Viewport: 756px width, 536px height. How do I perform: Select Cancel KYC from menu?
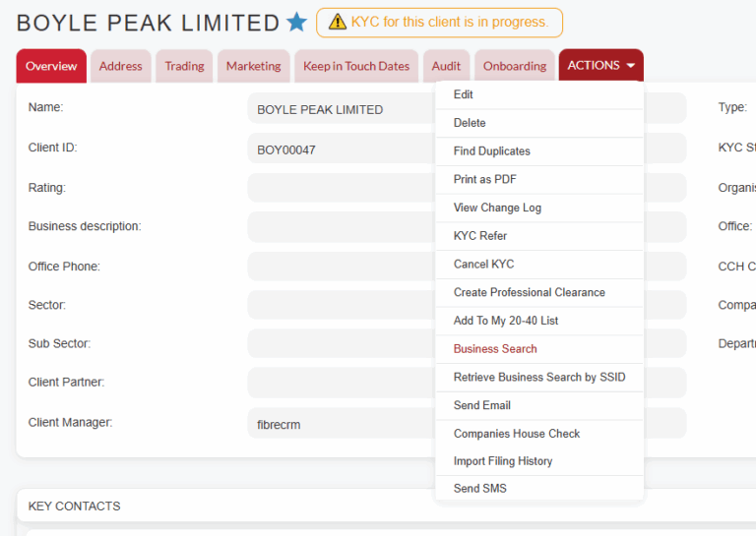[x=539, y=265]
